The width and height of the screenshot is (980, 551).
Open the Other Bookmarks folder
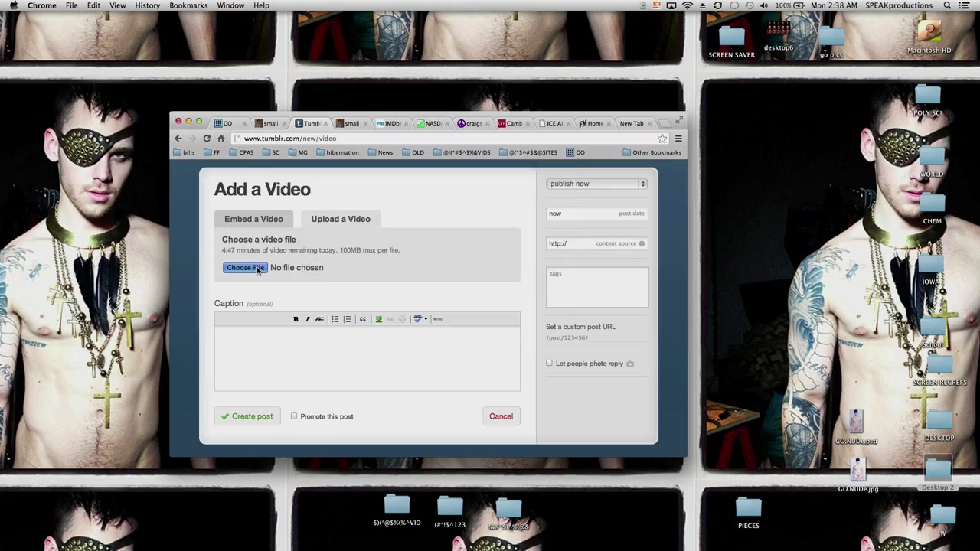click(652, 152)
